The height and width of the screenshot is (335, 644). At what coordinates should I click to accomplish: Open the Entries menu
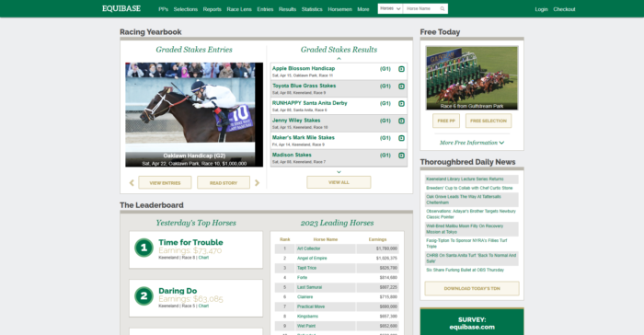[265, 9]
